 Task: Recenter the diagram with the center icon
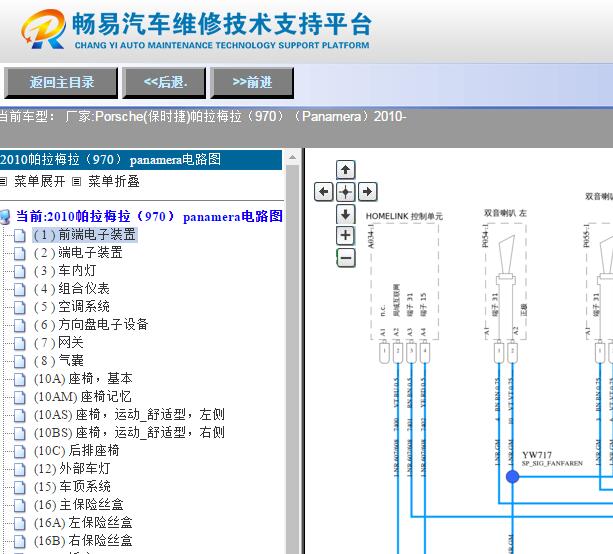coord(346,192)
